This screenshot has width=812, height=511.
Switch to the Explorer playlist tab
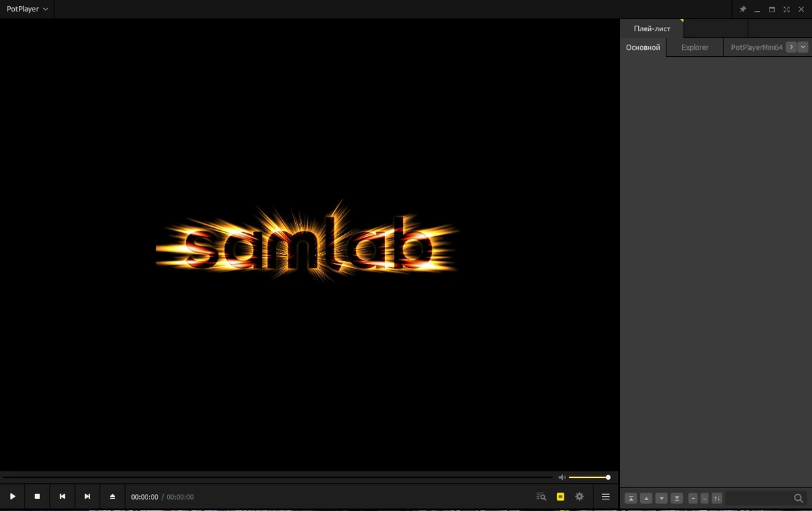point(695,47)
